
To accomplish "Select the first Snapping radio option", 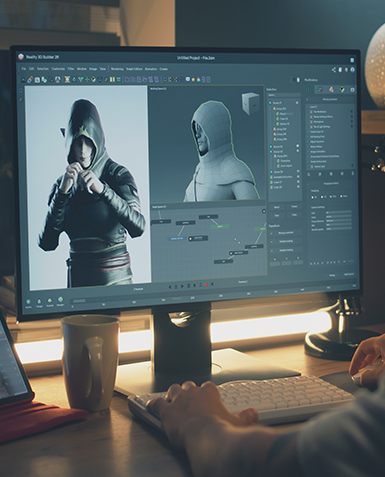I will tap(313, 197).
